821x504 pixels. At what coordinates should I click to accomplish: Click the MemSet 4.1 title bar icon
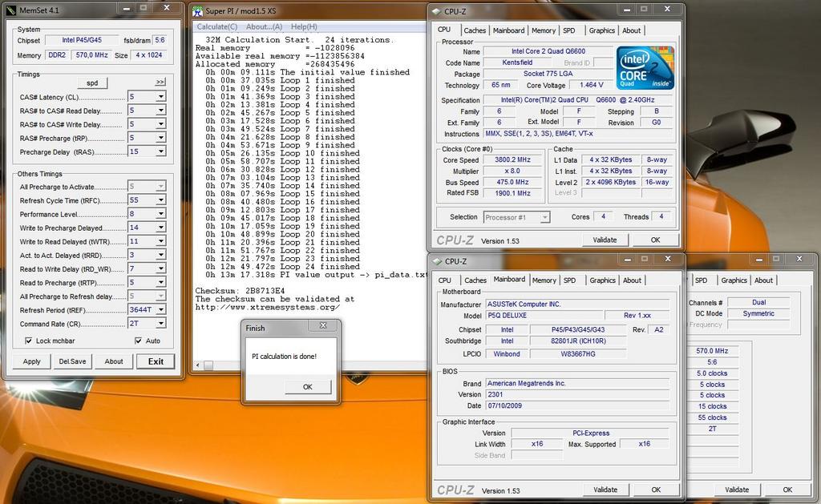(x=11, y=10)
